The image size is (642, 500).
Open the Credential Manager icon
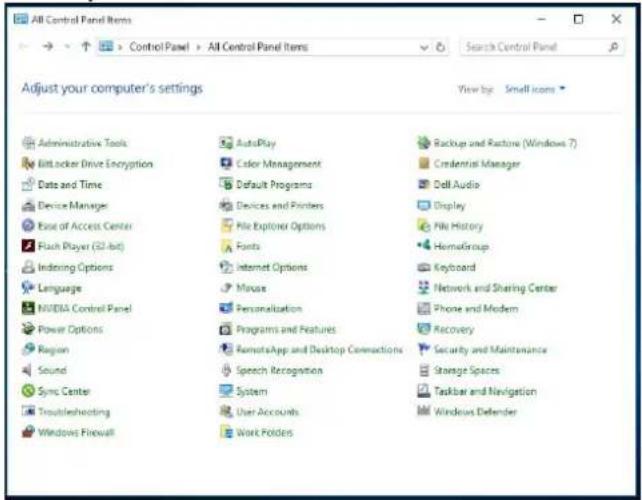pyautogui.click(x=424, y=164)
